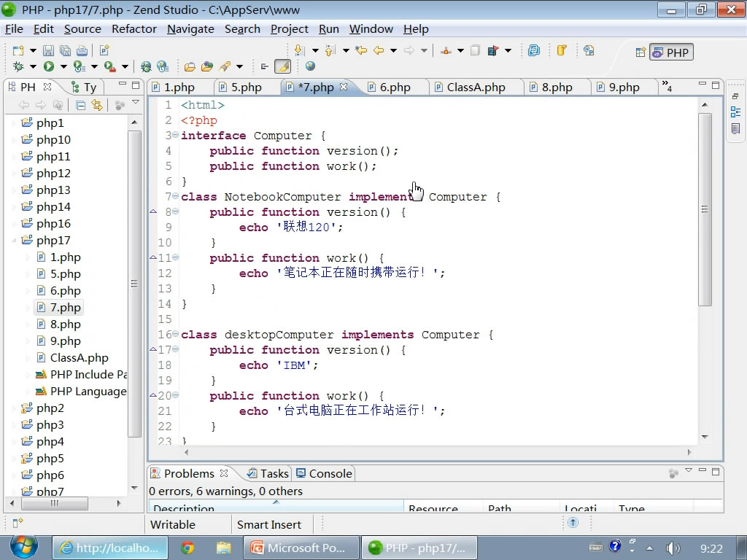The width and height of the screenshot is (747, 560).
Task: Expand the php16 project folder
Action: (14, 224)
